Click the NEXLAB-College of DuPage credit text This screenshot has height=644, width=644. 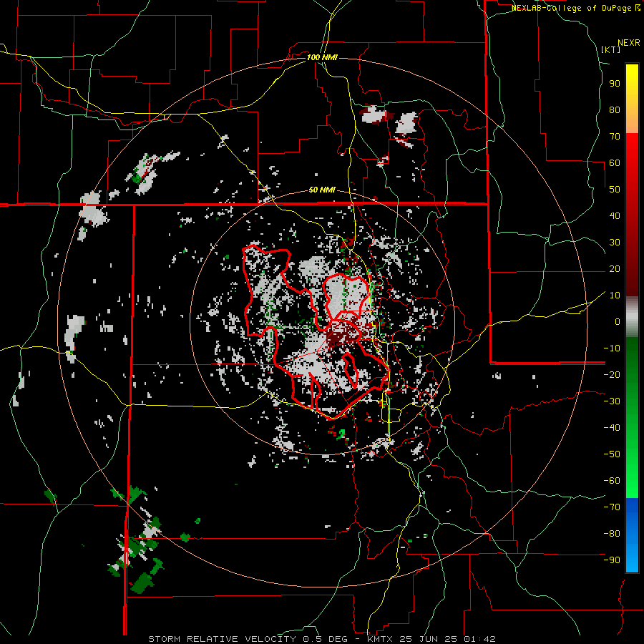(575, 8)
